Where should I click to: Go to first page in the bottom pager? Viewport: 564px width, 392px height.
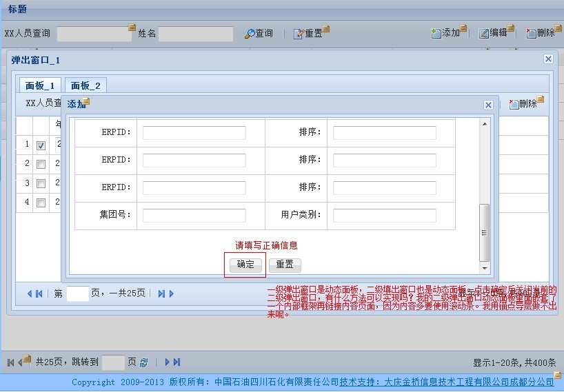tap(10, 362)
